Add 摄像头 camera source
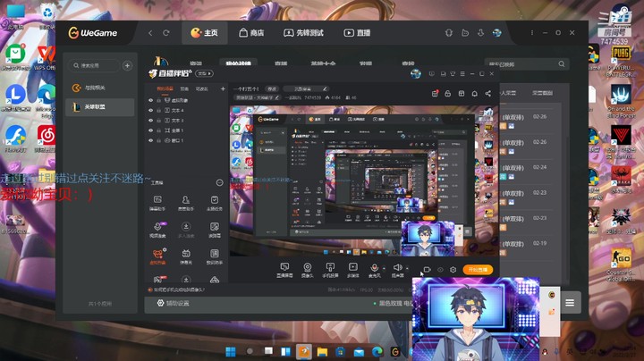Viewport: 644px width, 361px height. coord(307,271)
